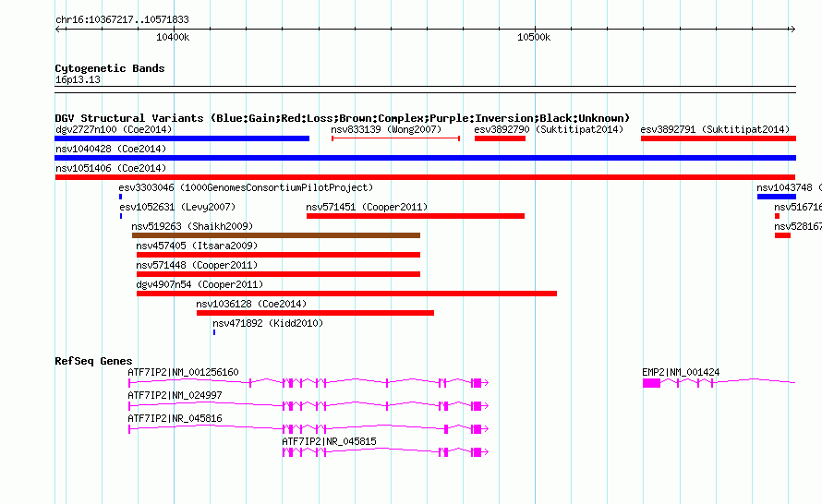
Task: Click the 10500k ruler tick label
Action: [x=534, y=37]
